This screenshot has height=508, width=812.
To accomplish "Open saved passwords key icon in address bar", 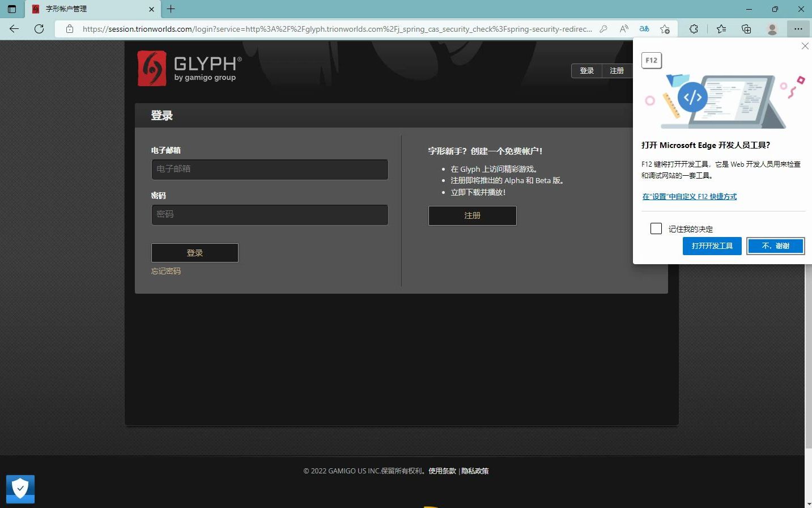I will pos(603,29).
